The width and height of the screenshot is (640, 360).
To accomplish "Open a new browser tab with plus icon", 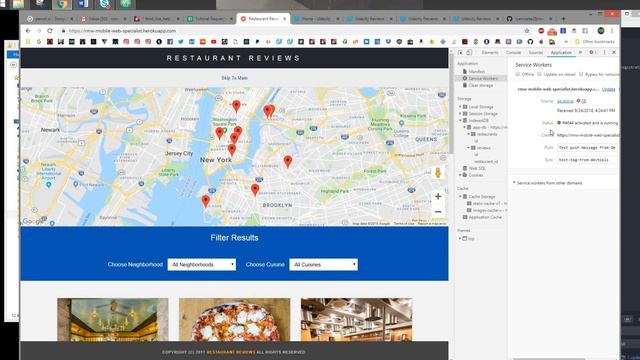I will 563,18.
